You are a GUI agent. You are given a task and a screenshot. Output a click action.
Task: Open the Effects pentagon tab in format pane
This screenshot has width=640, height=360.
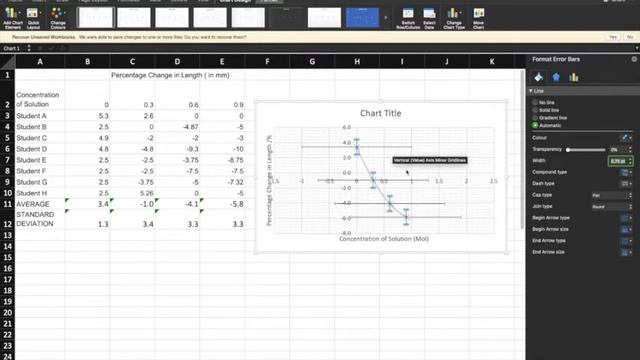pos(556,77)
